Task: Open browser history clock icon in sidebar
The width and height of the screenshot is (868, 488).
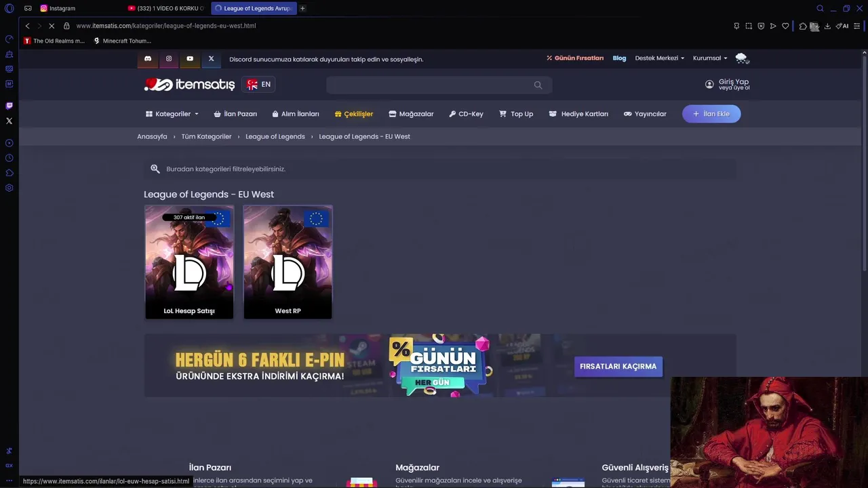Action: click(x=9, y=158)
